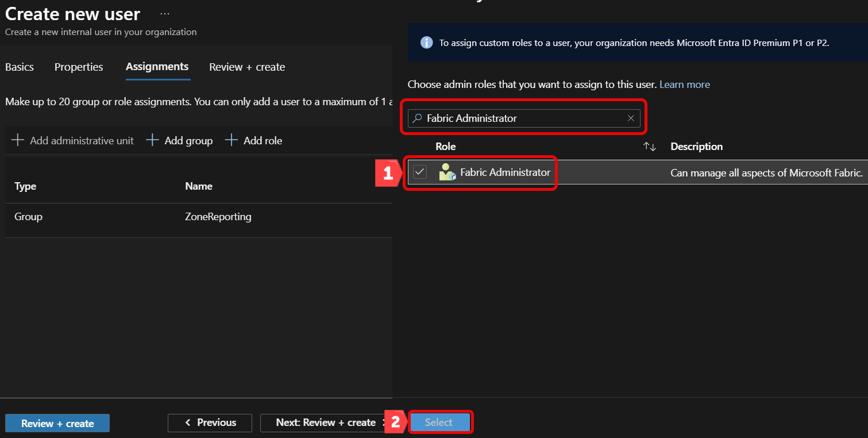868x438 pixels.
Task: Click the magnifier icon in the role search box
Action: pos(418,118)
